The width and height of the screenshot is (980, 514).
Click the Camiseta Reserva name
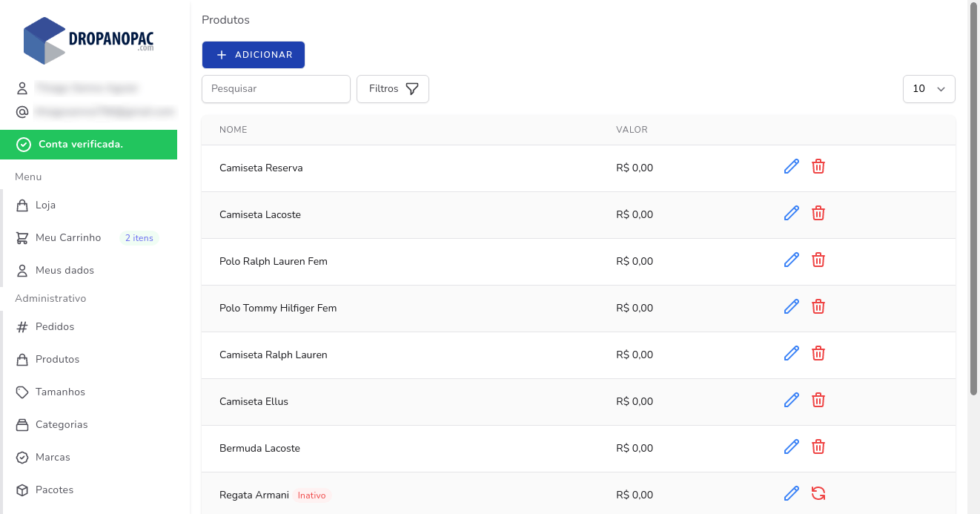(x=261, y=168)
